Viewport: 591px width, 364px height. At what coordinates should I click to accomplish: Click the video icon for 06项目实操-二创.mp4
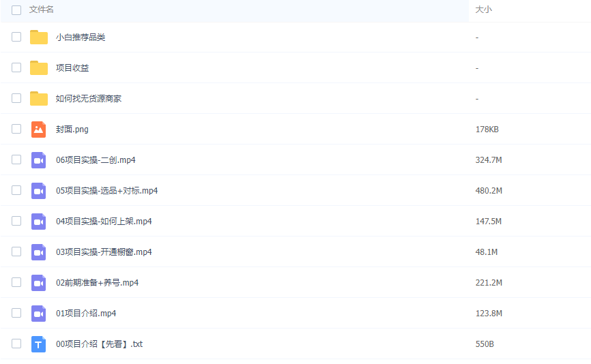[39, 160]
